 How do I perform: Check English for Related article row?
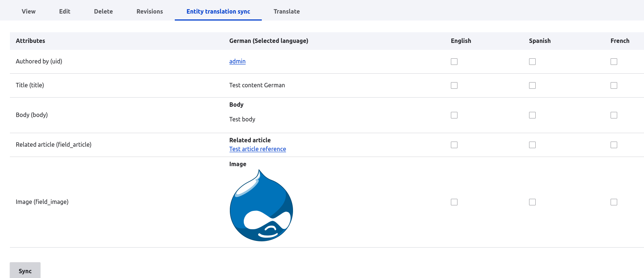pyautogui.click(x=454, y=145)
